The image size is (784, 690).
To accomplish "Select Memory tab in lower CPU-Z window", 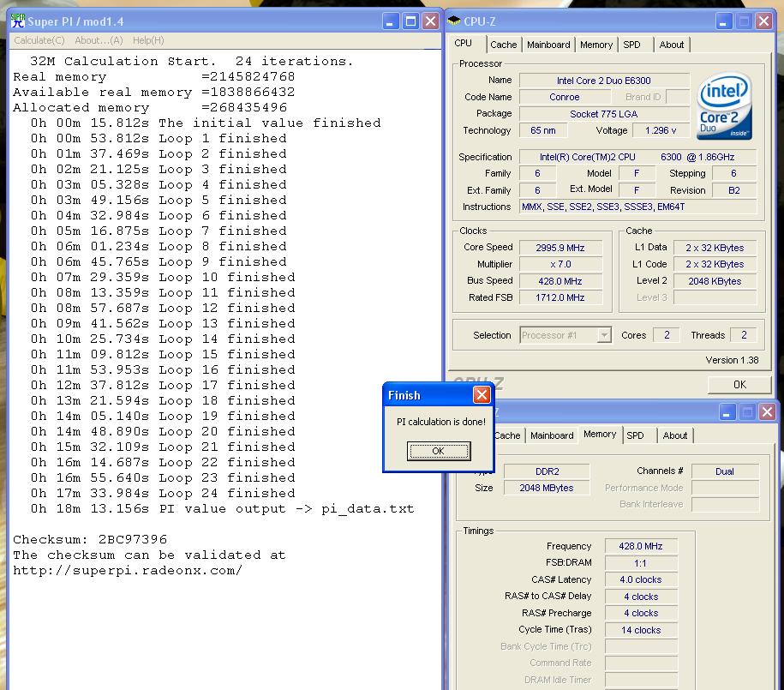I will click(x=600, y=435).
